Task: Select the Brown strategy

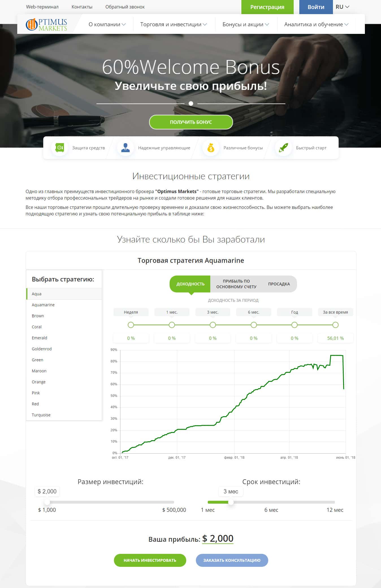Action: pos(64,316)
